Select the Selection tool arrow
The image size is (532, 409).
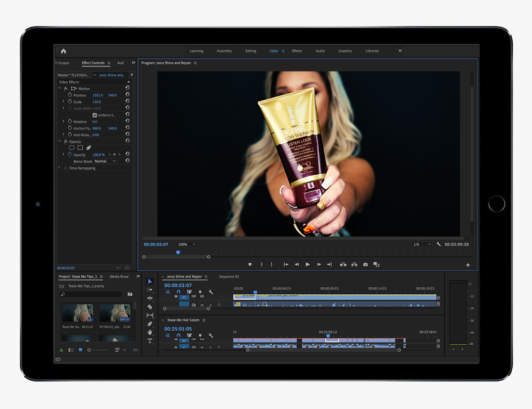pos(150,282)
